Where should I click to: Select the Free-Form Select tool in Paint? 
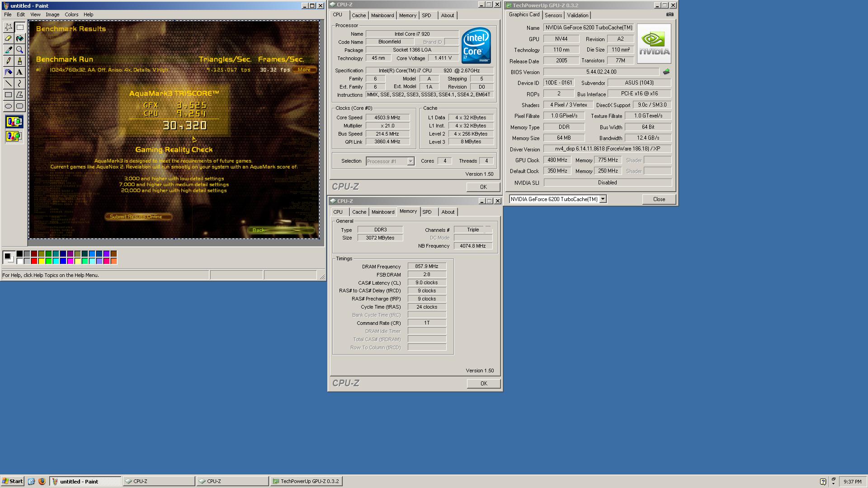(8, 27)
